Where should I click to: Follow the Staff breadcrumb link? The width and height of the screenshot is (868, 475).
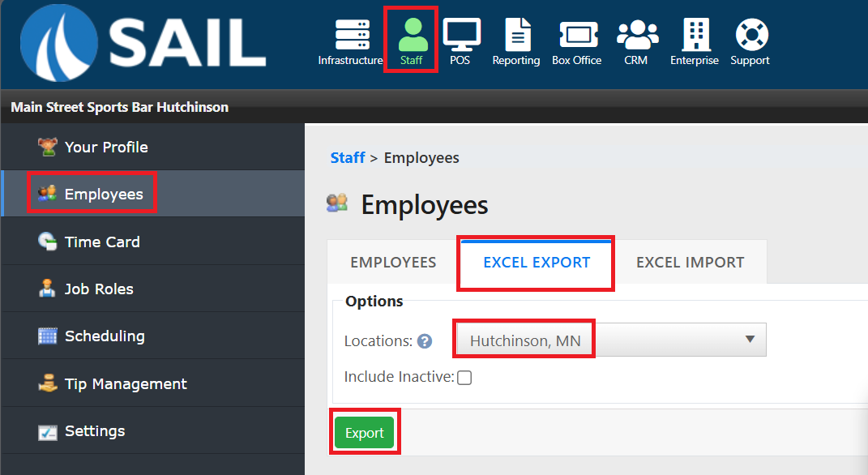[347, 158]
